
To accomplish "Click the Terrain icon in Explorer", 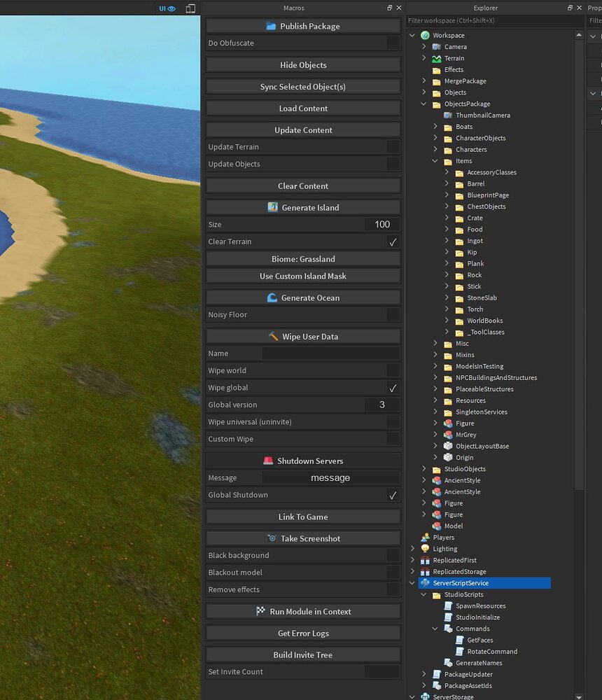I will point(437,59).
